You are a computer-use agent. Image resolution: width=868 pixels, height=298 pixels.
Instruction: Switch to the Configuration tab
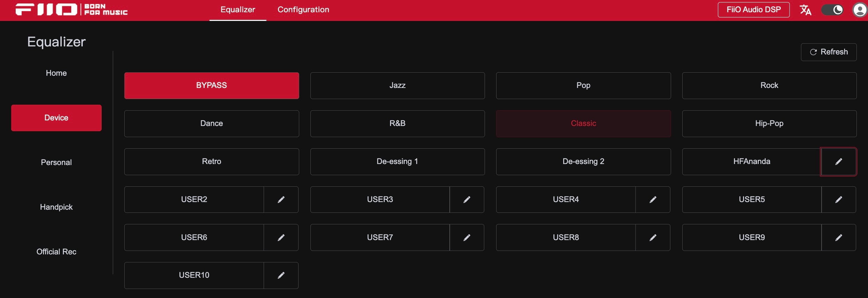tap(303, 10)
